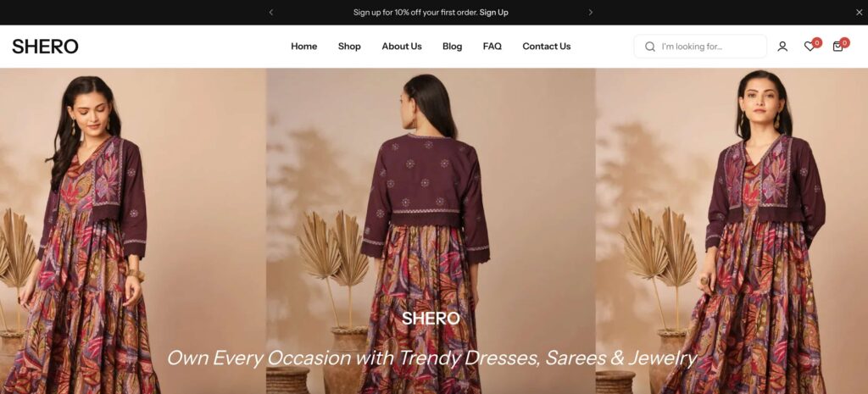
Task: Focus the "I'm looking for..." search field
Action: [x=700, y=47]
